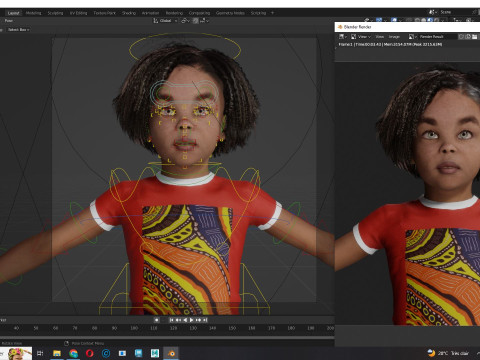Open the snap options dropdown

204,21
